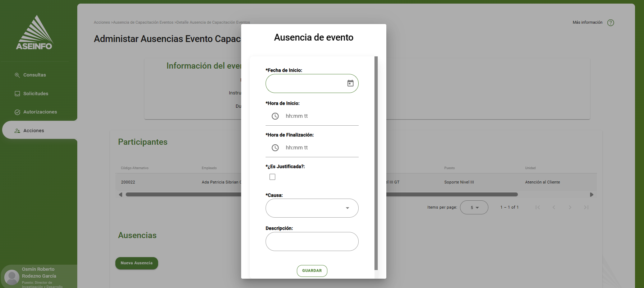The height and width of the screenshot is (288, 644).
Task: Open Consultas in the sidebar
Action: point(34,75)
